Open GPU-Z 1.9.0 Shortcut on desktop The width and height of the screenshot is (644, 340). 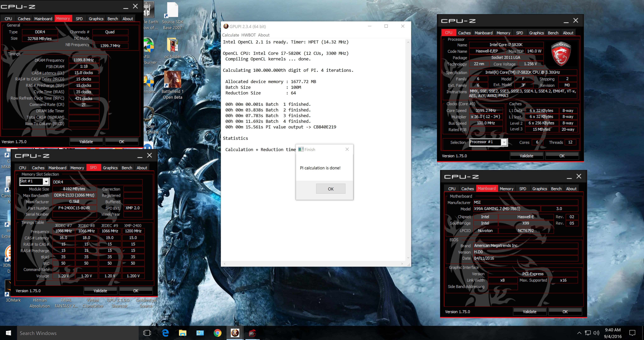(119, 303)
